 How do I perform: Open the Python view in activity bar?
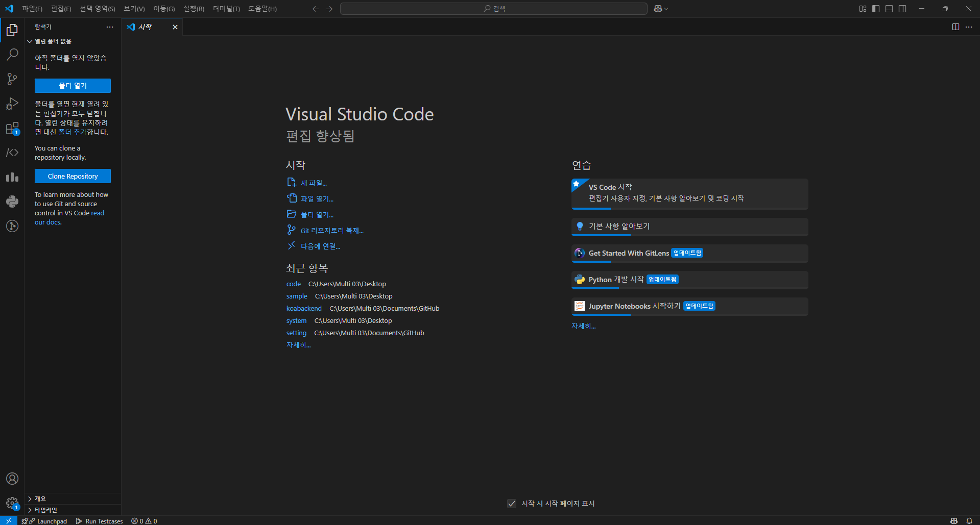point(12,202)
